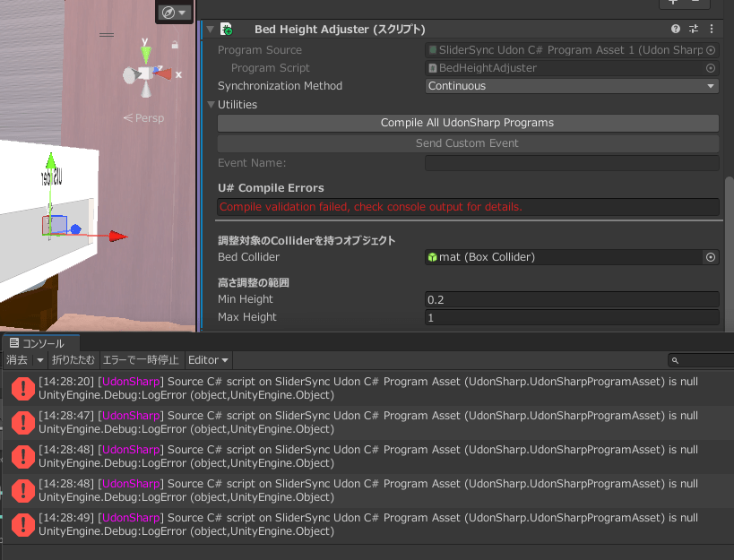Open the Synchronization Method dropdown

[572, 86]
